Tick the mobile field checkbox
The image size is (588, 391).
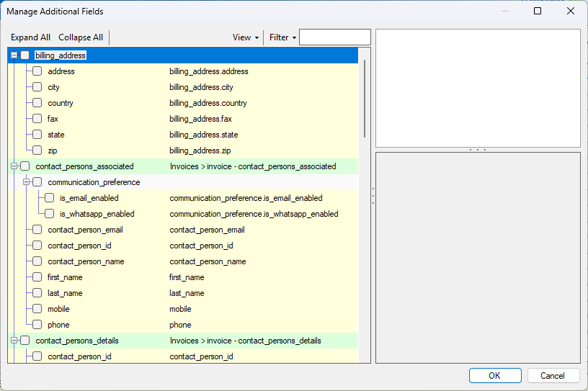tap(37, 309)
